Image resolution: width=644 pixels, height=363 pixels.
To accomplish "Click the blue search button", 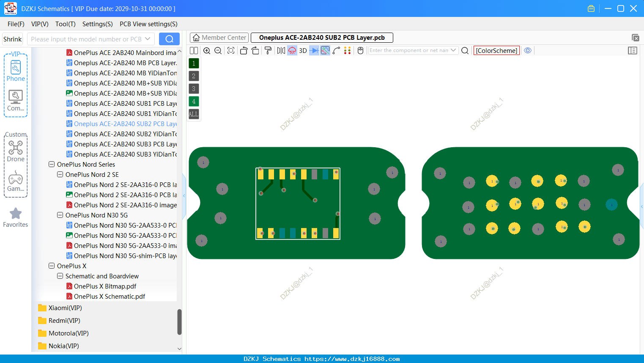I will click(x=169, y=39).
